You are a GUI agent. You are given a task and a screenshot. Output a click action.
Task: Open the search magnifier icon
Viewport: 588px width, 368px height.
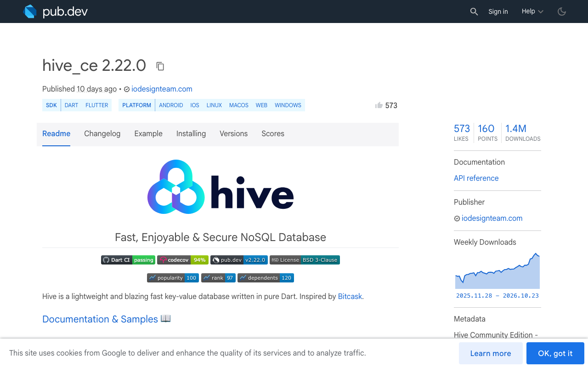[474, 11]
